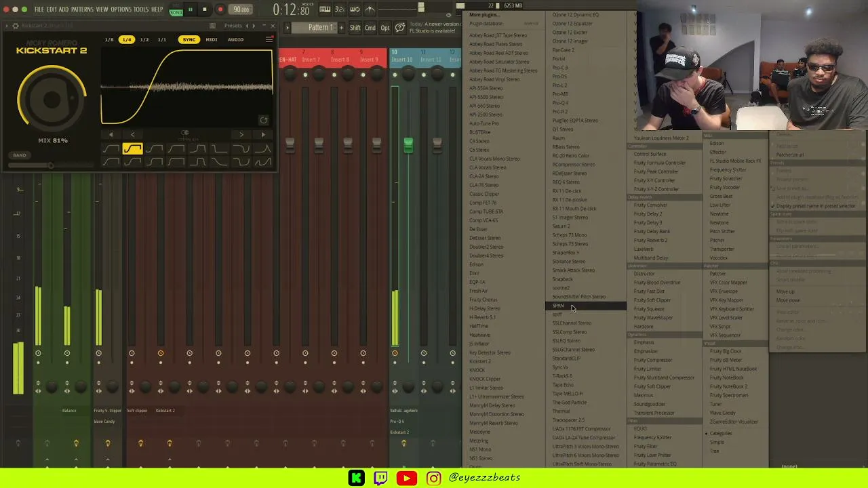Open the news chat bubble icon
868x488 pixels.
[x=400, y=28]
